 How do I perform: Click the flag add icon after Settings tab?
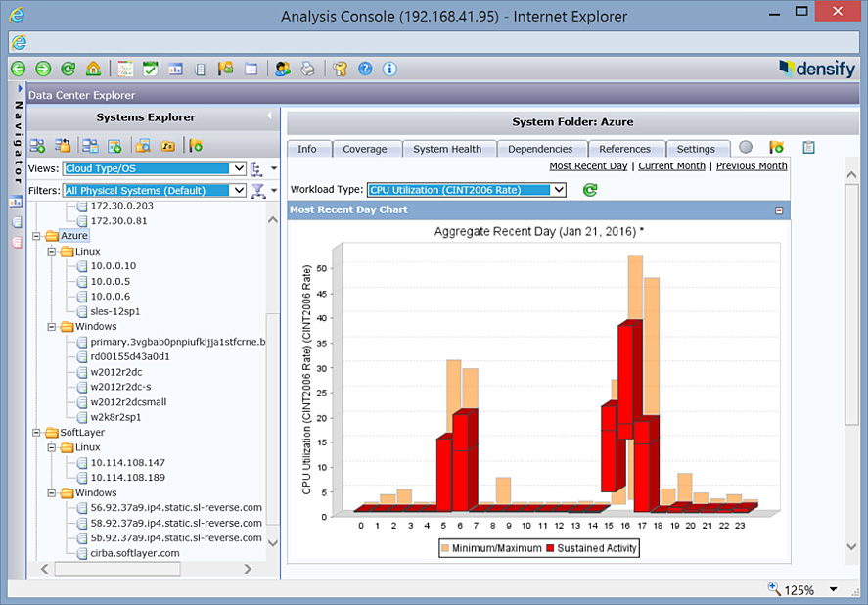(x=776, y=147)
